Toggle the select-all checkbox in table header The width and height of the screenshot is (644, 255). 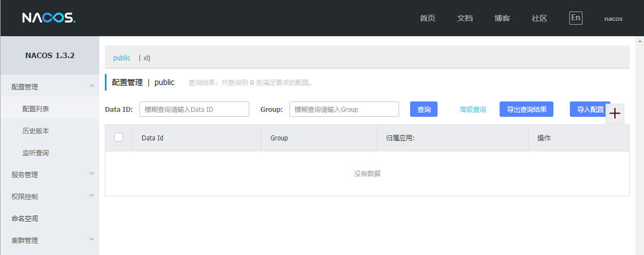119,137
